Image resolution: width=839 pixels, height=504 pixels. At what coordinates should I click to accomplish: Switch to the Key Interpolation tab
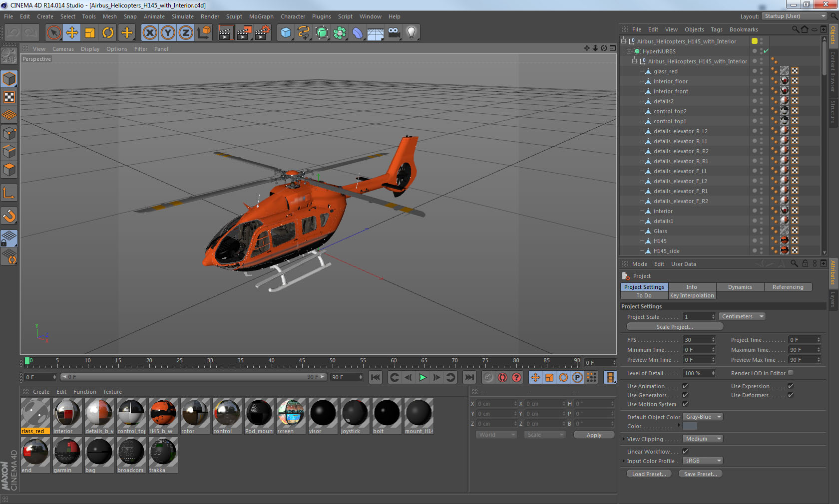[692, 295]
